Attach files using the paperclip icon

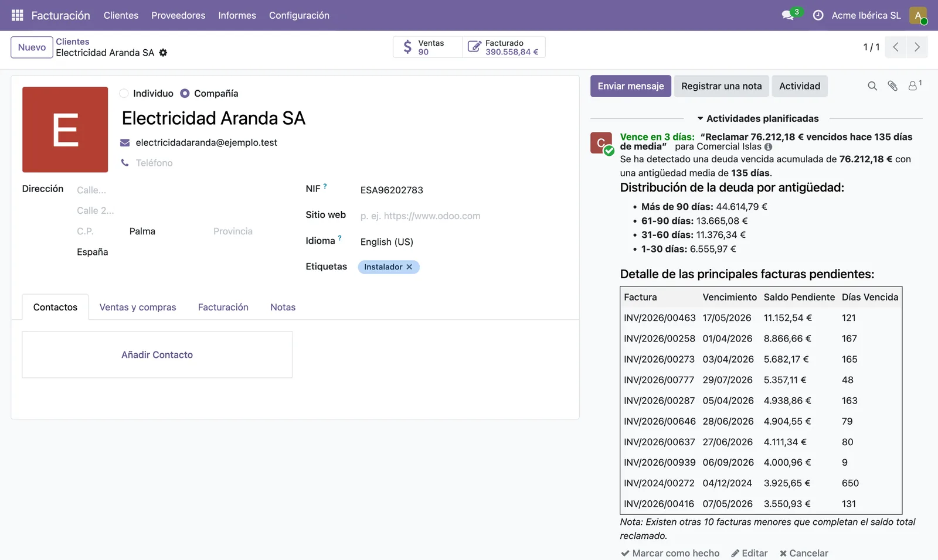(x=892, y=86)
